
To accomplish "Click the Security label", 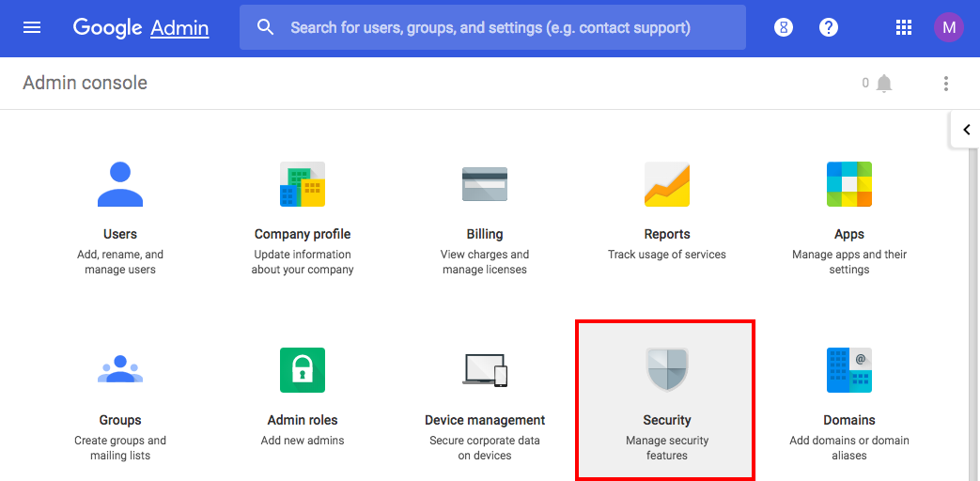I will (x=667, y=420).
